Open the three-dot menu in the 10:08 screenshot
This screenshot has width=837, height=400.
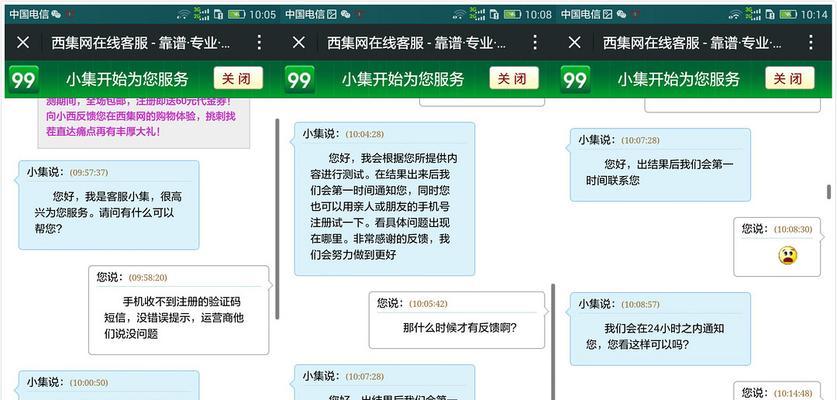click(x=535, y=42)
